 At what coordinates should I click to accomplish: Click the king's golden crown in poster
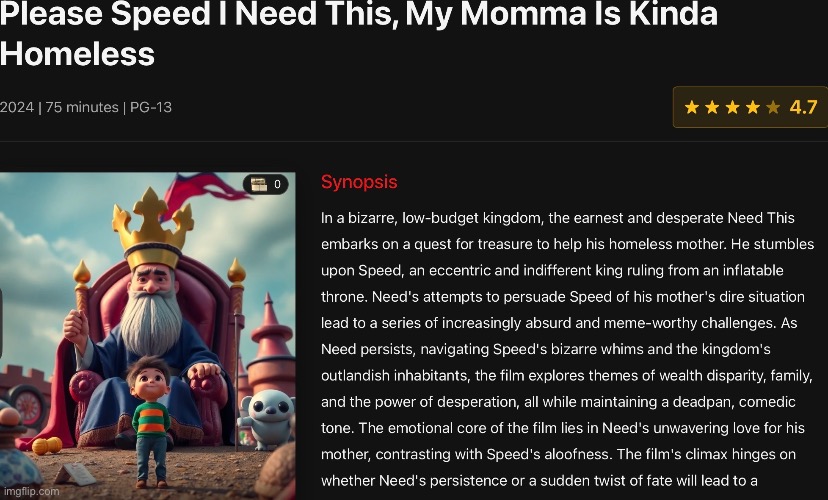click(153, 227)
